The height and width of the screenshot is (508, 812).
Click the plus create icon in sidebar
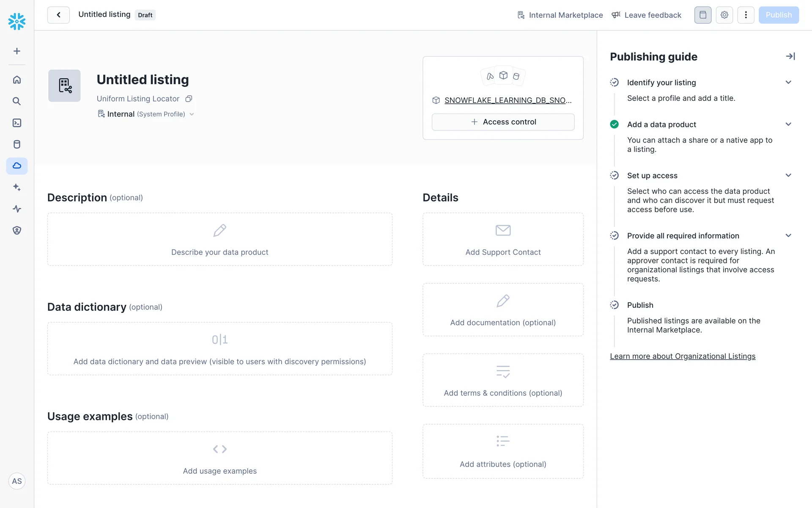tap(17, 51)
